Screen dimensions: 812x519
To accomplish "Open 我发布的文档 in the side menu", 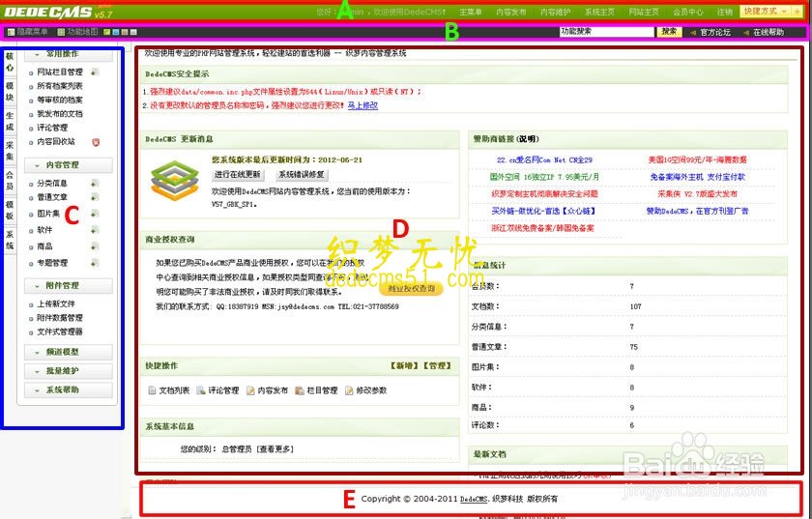I will (x=60, y=114).
